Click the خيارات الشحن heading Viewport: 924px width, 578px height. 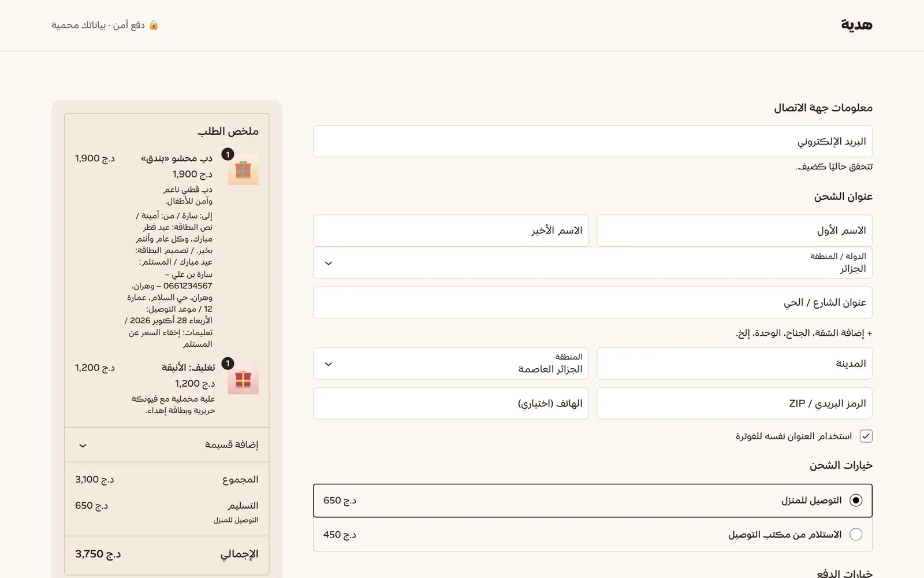coord(841,465)
